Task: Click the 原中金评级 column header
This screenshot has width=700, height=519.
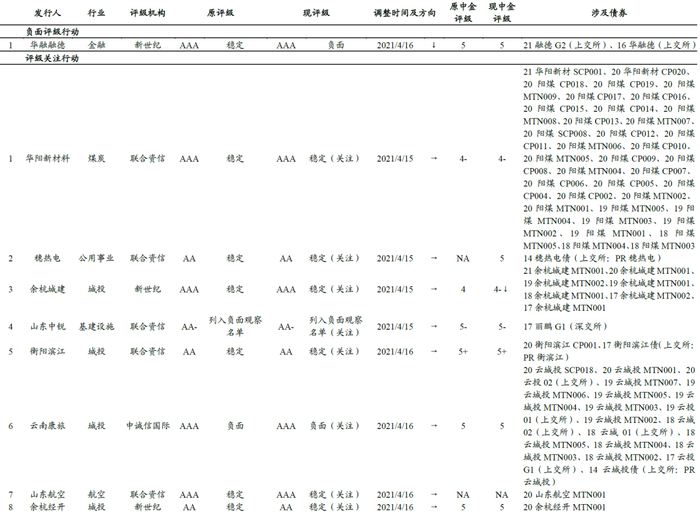Action: [x=463, y=12]
